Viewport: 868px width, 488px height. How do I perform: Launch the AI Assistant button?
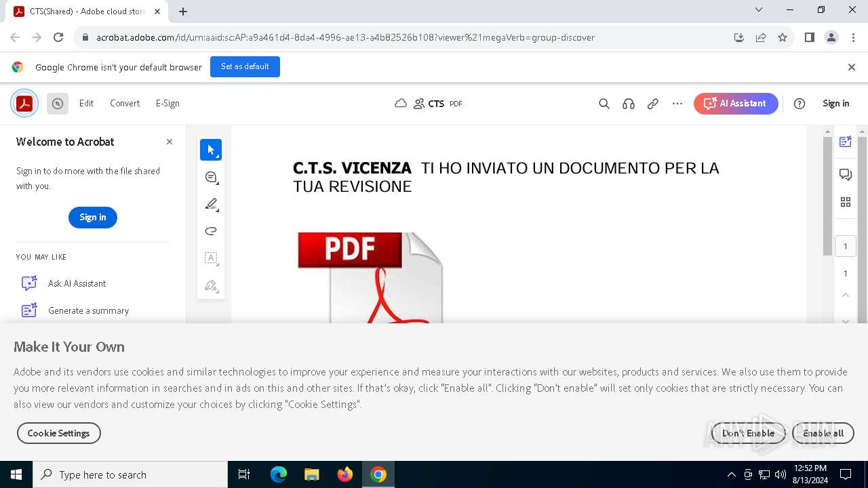point(736,104)
